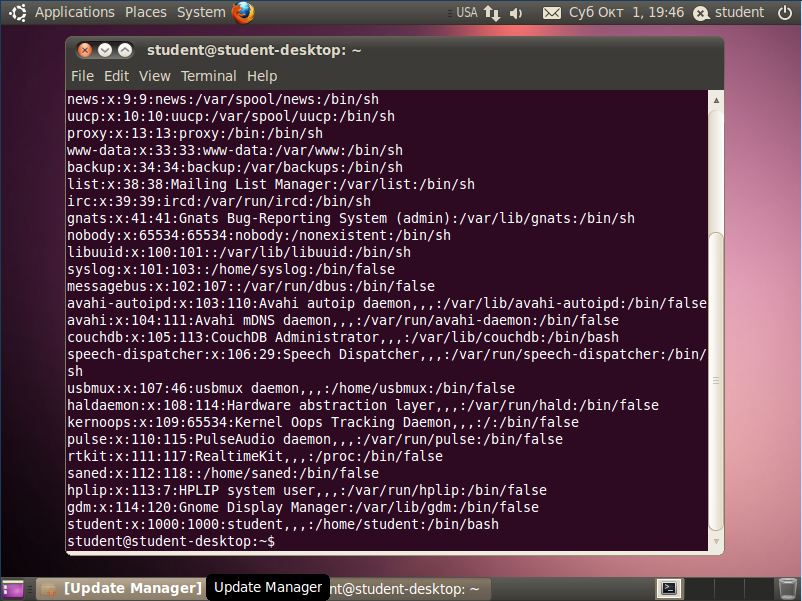Open the student user status menu
The image size is (802, 601).
tap(728, 12)
